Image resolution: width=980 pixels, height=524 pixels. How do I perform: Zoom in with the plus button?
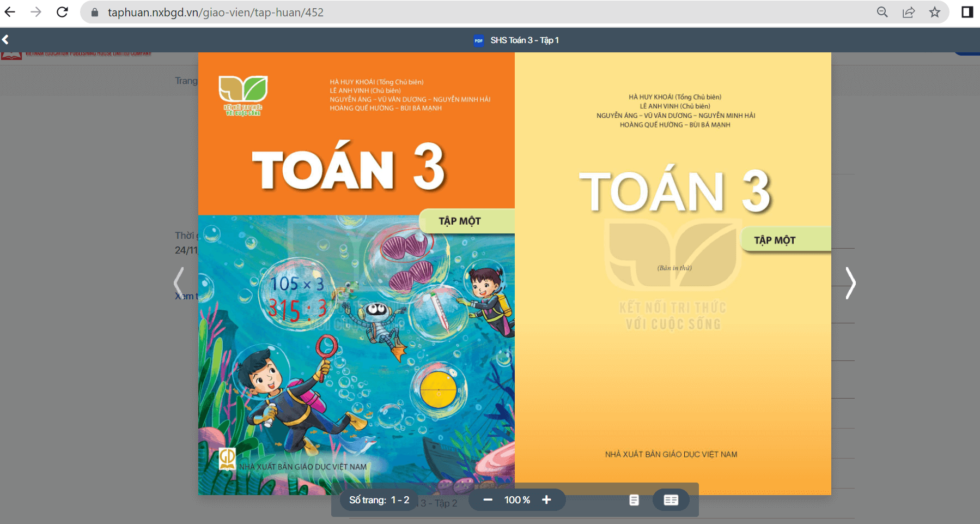tap(546, 500)
